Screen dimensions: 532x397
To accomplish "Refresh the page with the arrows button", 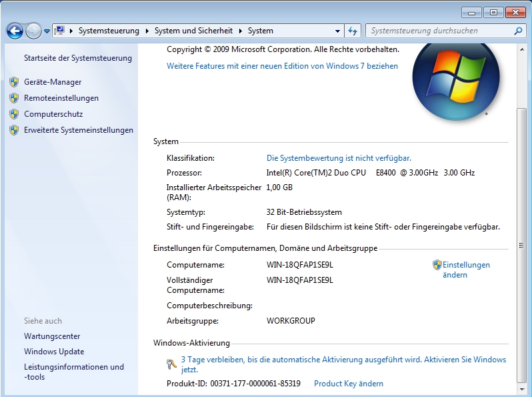I will click(x=353, y=31).
